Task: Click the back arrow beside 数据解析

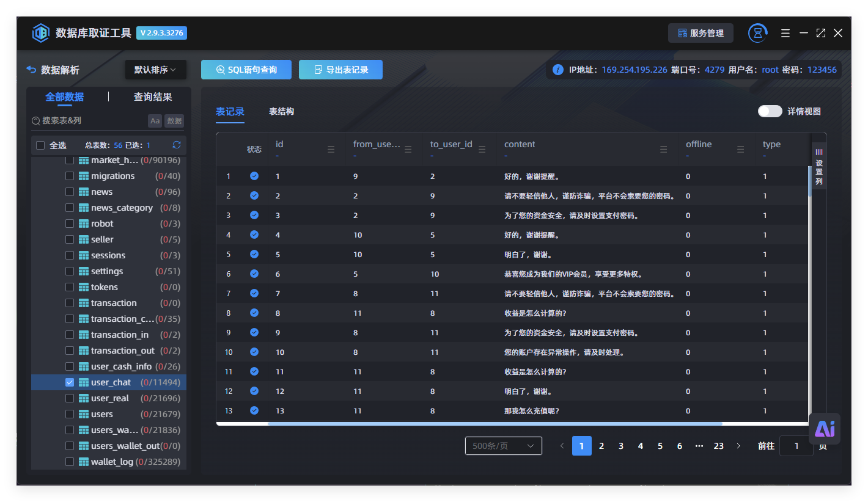Action: (31, 70)
